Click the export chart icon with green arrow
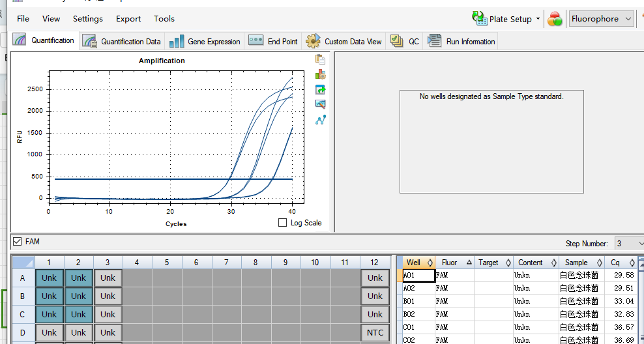 [x=320, y=89]
